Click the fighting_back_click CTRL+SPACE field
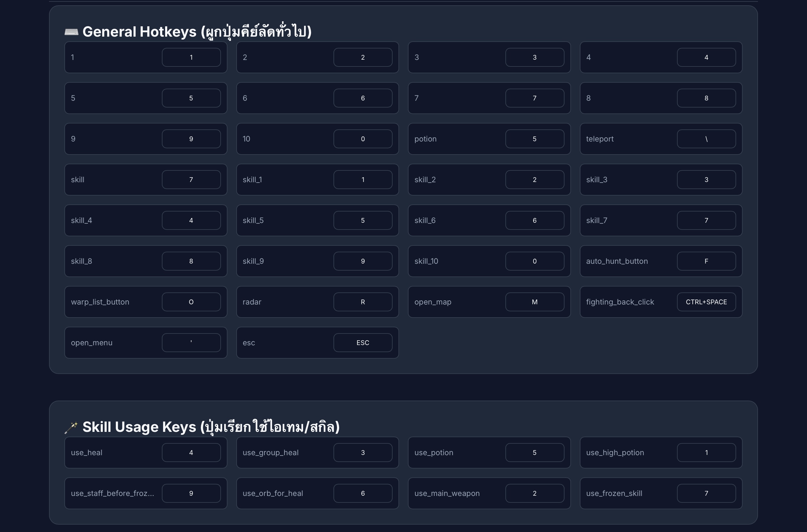807x532 pixels. tap(706, 302)
